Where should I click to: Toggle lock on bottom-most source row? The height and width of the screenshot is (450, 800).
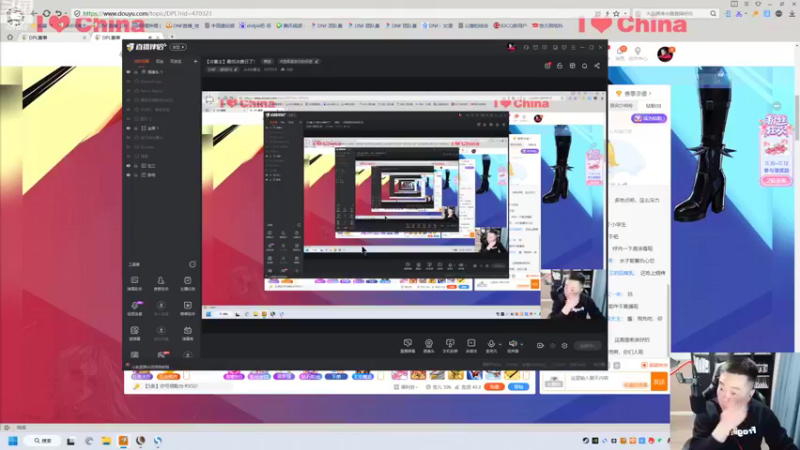pos(136,175)
